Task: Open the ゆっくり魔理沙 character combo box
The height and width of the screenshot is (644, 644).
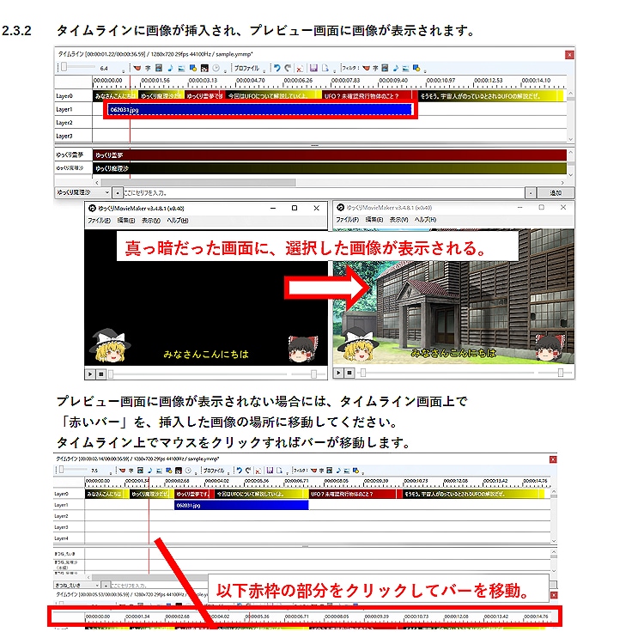Action: point(83,192)
